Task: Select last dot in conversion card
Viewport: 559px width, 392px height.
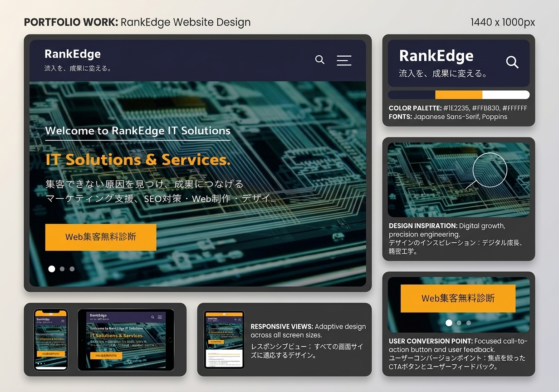Action: 469,323
